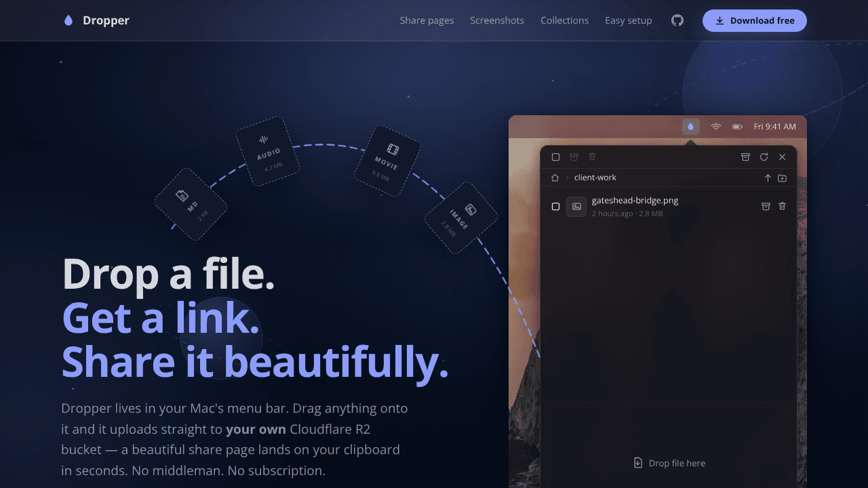Click the Dropper brand name

coord(106,20)
